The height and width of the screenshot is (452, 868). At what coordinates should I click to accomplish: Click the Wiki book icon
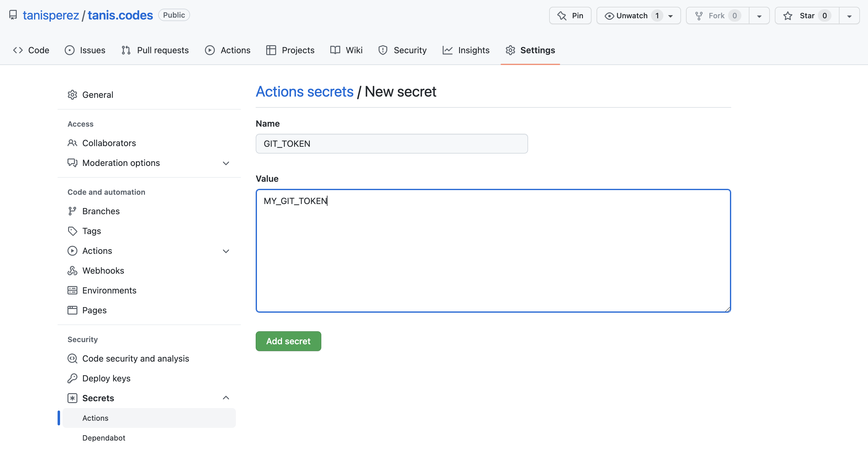335,50
